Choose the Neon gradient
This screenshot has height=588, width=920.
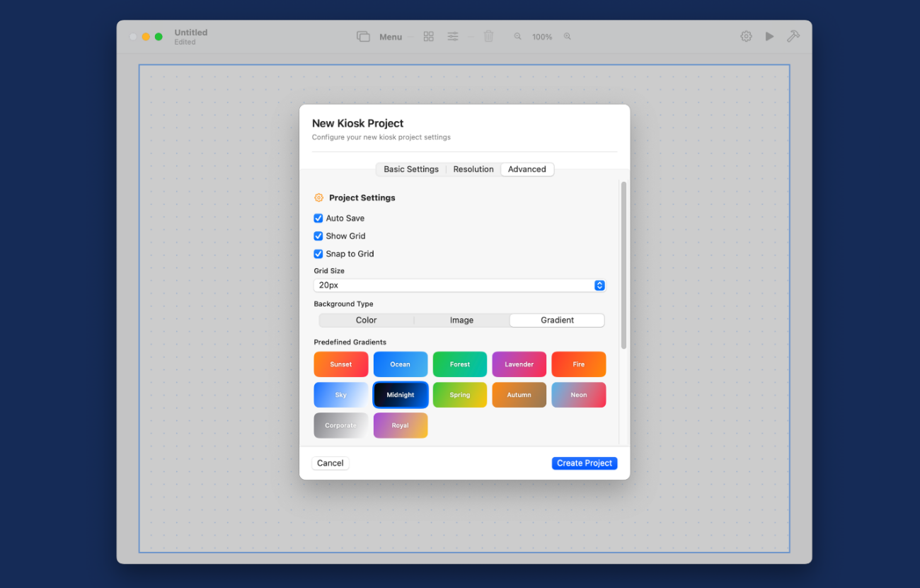click(579, 395)
